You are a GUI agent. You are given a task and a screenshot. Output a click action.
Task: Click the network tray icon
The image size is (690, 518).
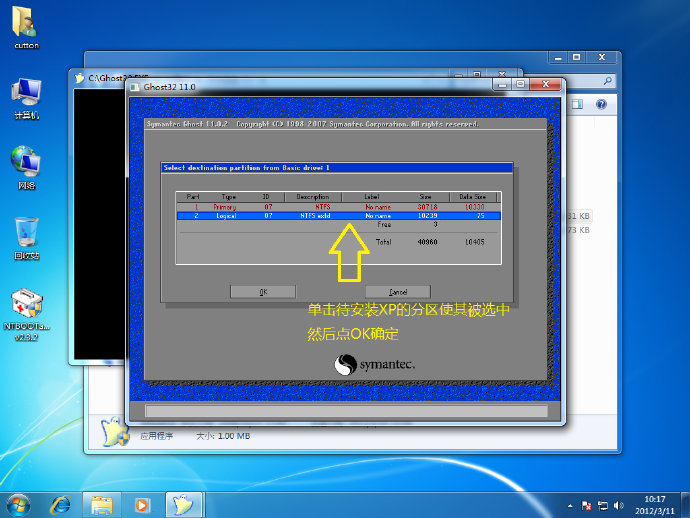[x=602, y=506]
